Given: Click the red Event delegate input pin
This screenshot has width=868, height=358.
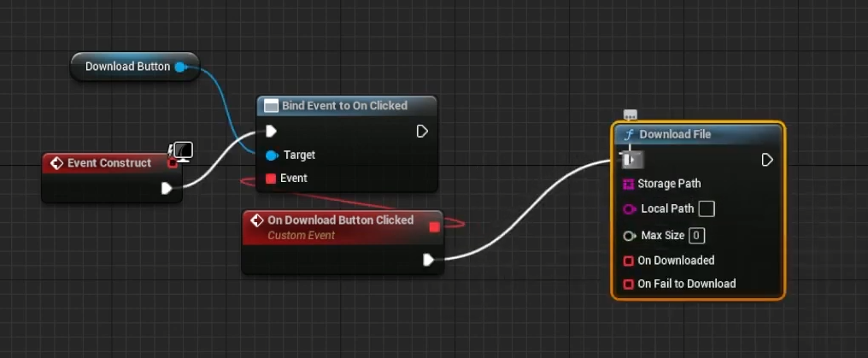Looking at the screenshot, I should [271, 179].
